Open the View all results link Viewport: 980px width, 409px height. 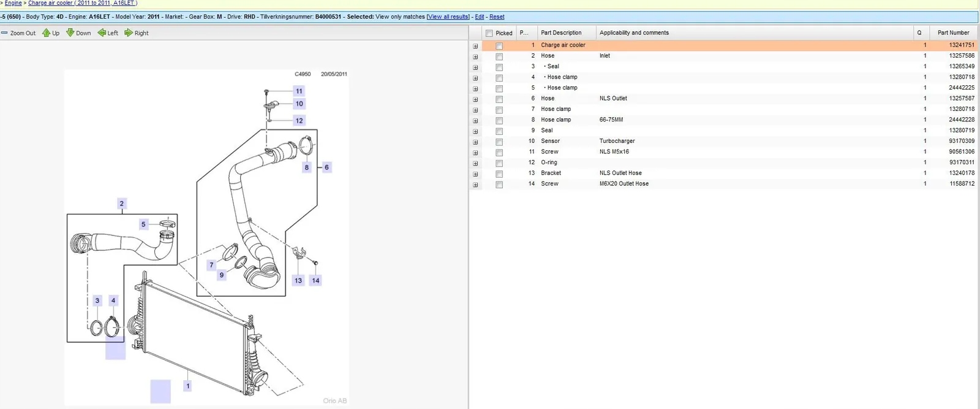(448, 17)
